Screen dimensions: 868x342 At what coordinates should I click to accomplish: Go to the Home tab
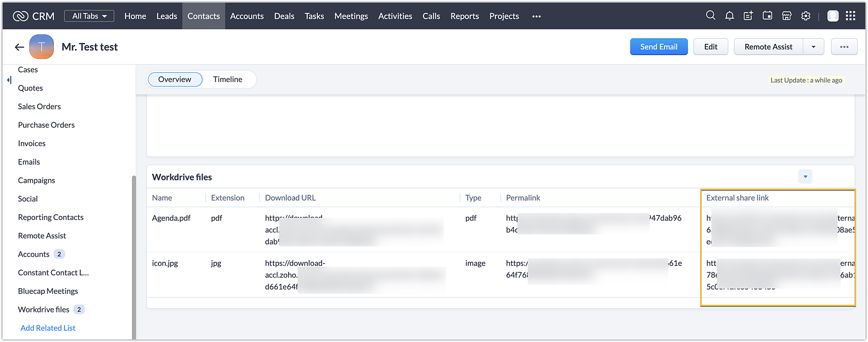(x=135, y=16)
